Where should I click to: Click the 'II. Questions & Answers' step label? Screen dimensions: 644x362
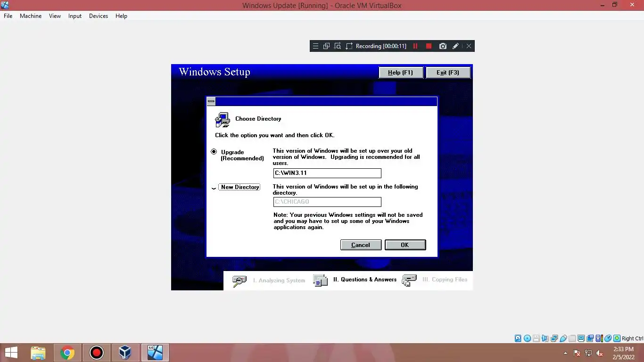365,280
